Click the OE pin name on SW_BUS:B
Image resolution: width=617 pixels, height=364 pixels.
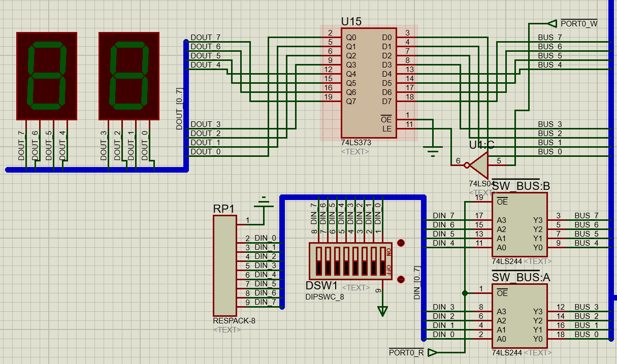pyautogui.click(x=502, y=202)
